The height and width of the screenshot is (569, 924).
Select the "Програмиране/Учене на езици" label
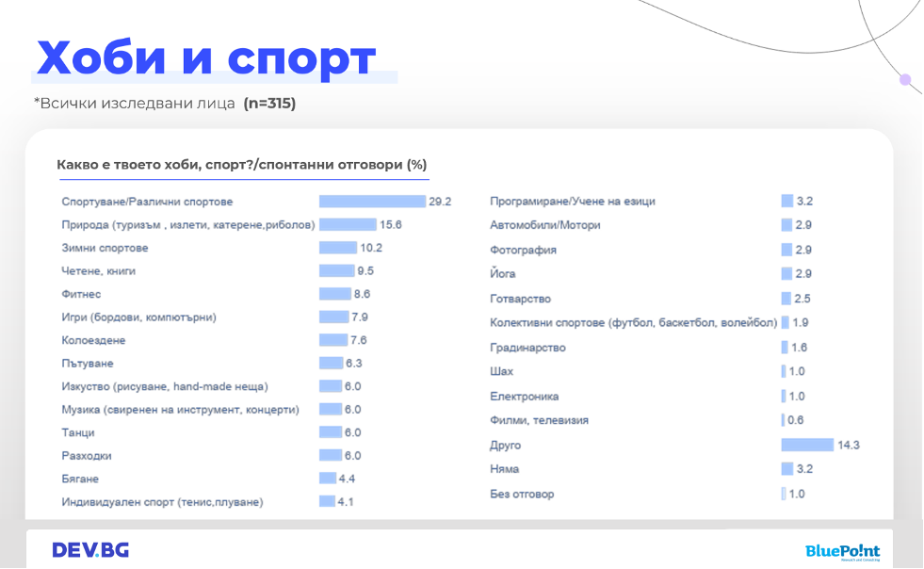point(572,202)
